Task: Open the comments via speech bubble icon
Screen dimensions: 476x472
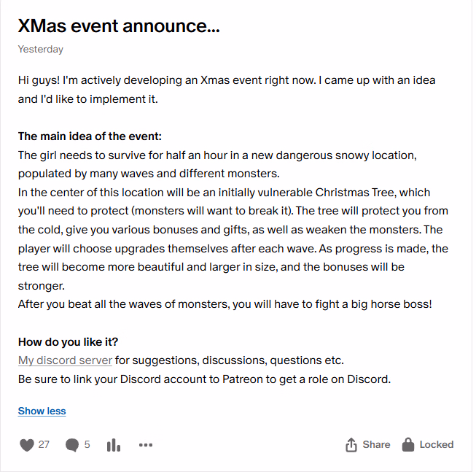Action: pyautogui.click(x=72, y=445)
